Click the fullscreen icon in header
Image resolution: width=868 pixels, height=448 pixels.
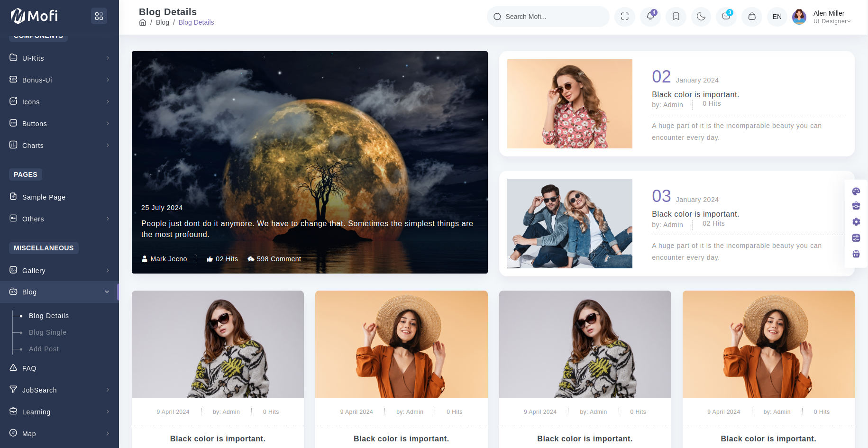pyautogui.click(x=624, y=17)
